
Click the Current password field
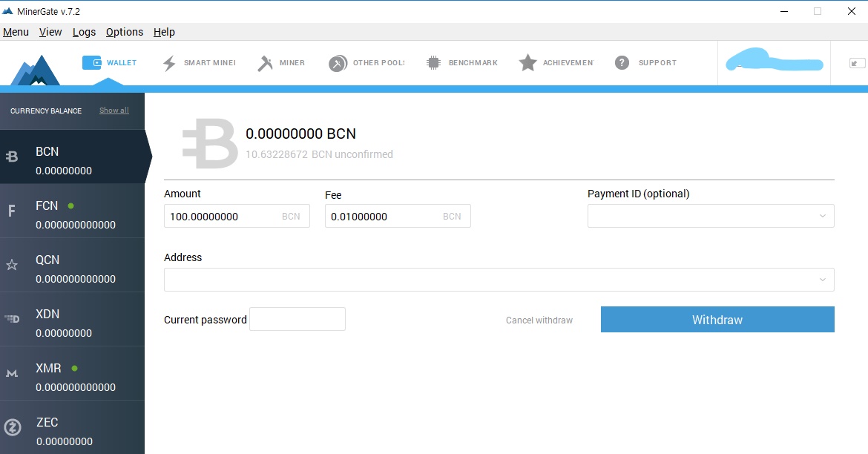pyautogui.click(x=297, y=319)
